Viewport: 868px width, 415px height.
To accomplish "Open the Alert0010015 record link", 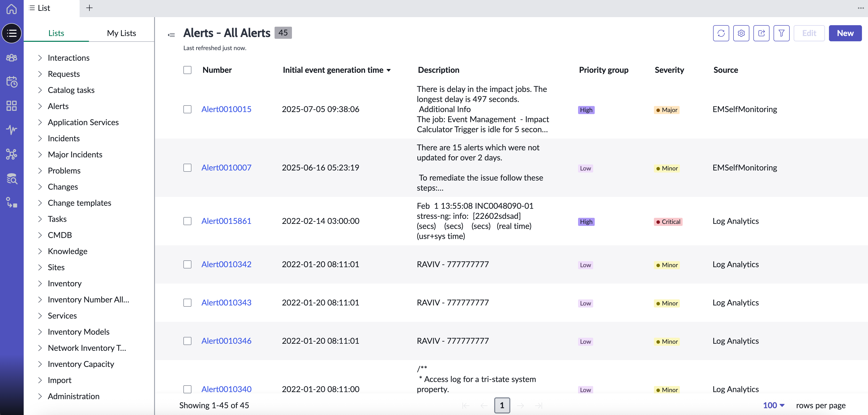I will click(226, 109).
